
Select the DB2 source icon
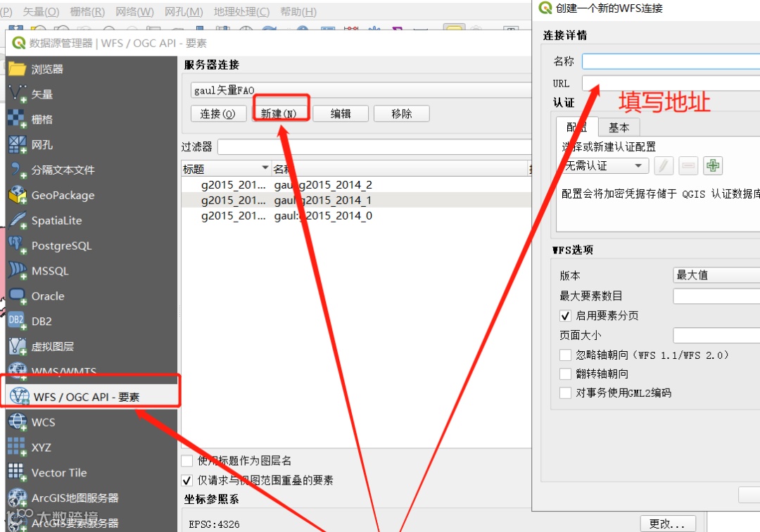click(x=18, y=321)
